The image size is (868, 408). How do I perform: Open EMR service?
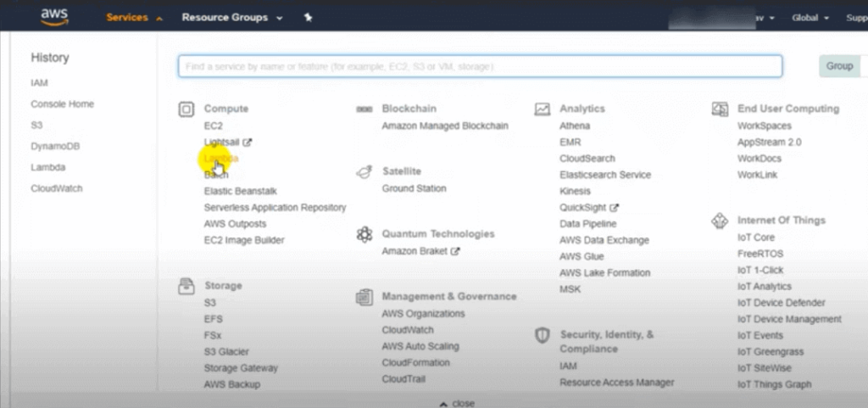(x=570, y=143)
